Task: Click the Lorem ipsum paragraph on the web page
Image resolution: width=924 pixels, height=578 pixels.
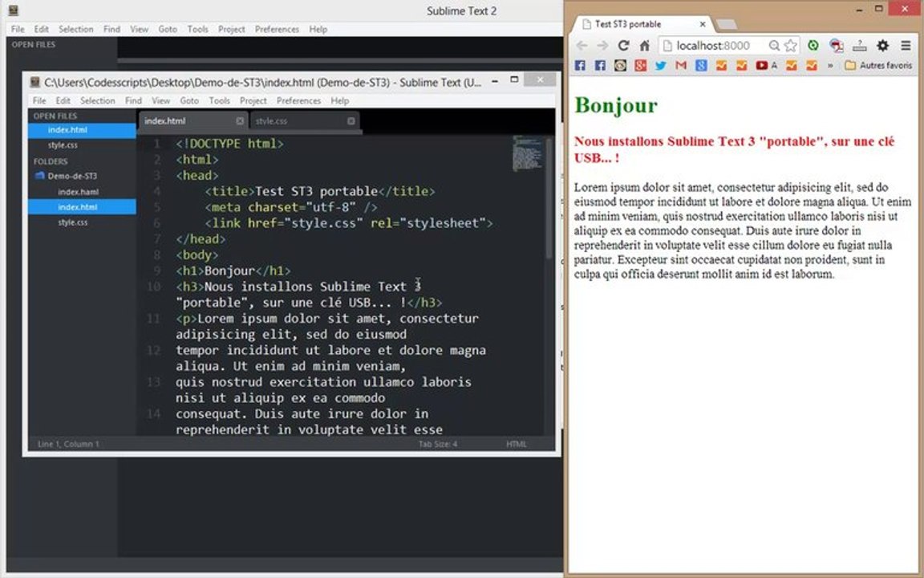Action: pyautogui.click(x=743, y=230)
